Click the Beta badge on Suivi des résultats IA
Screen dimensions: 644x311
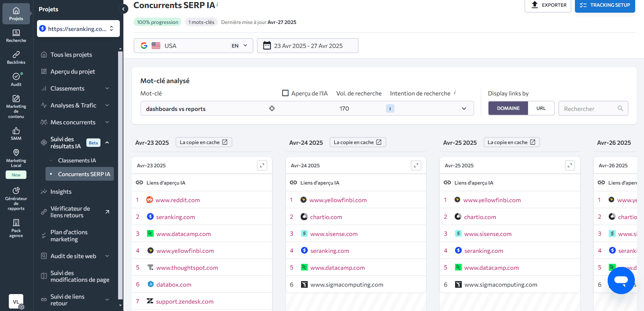point(93,143)
